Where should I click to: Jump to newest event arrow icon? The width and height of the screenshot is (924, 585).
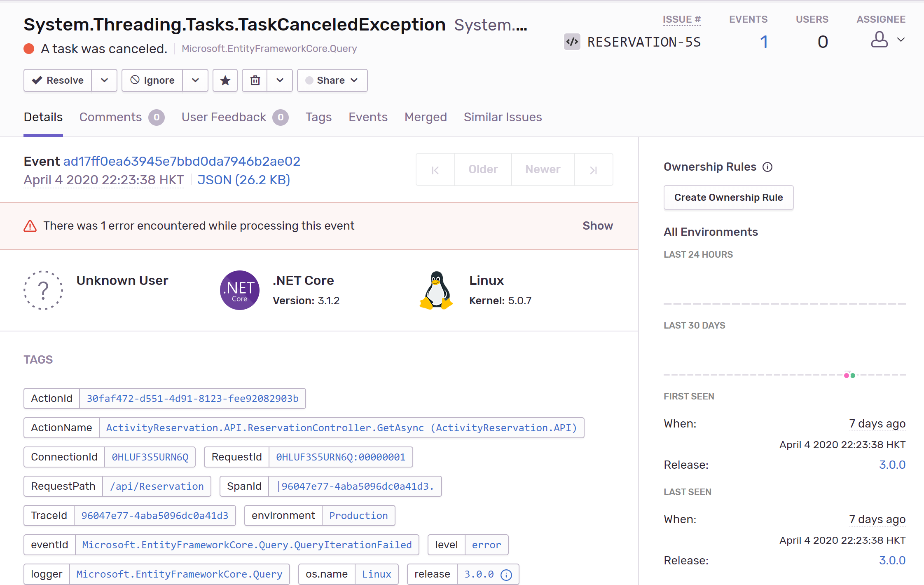[593, 170]
